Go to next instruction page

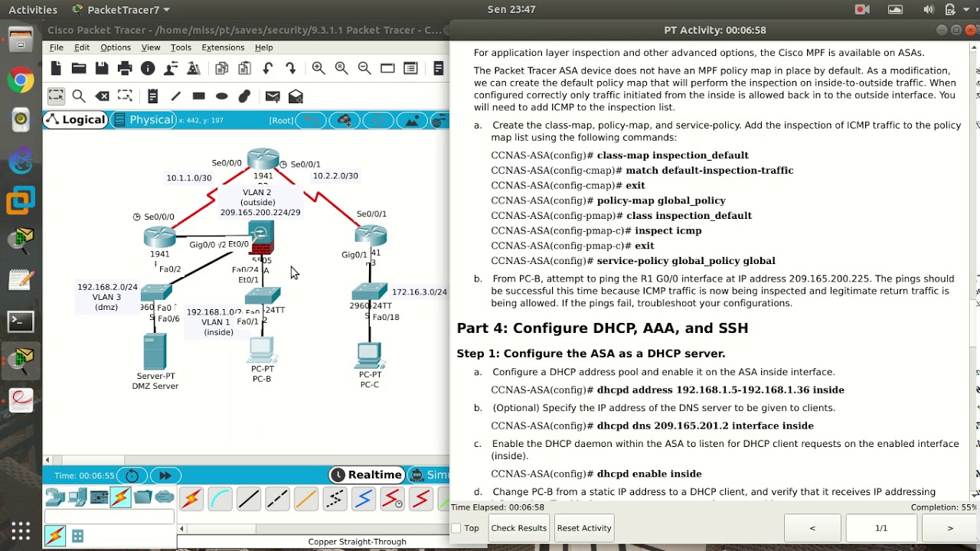(x=950, y=528)
